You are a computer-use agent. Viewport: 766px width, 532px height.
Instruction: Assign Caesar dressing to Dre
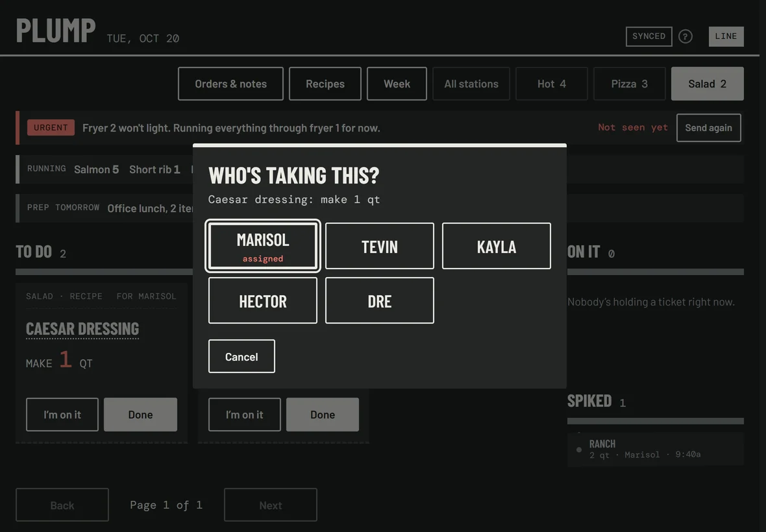click(x=380, y=300)
